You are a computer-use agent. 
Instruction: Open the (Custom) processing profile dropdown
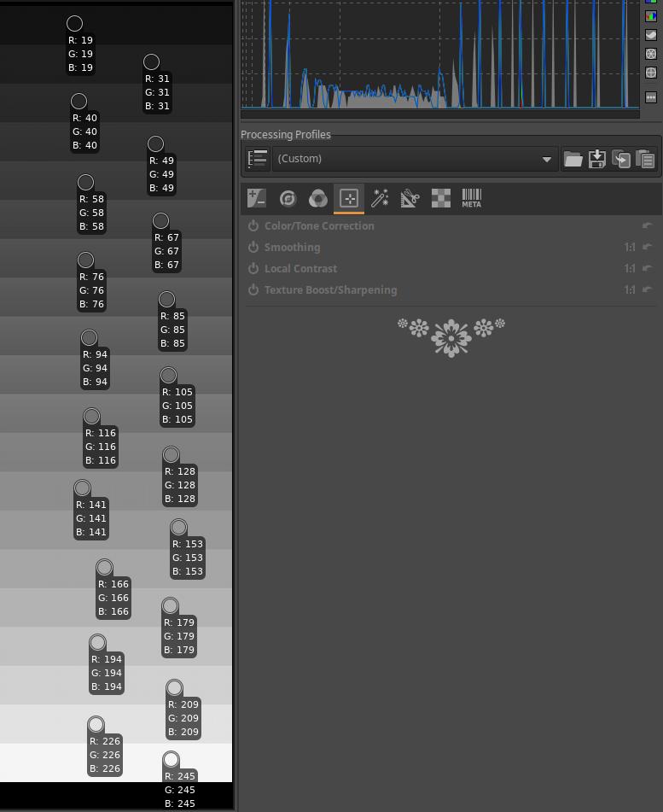coord(415,159)
